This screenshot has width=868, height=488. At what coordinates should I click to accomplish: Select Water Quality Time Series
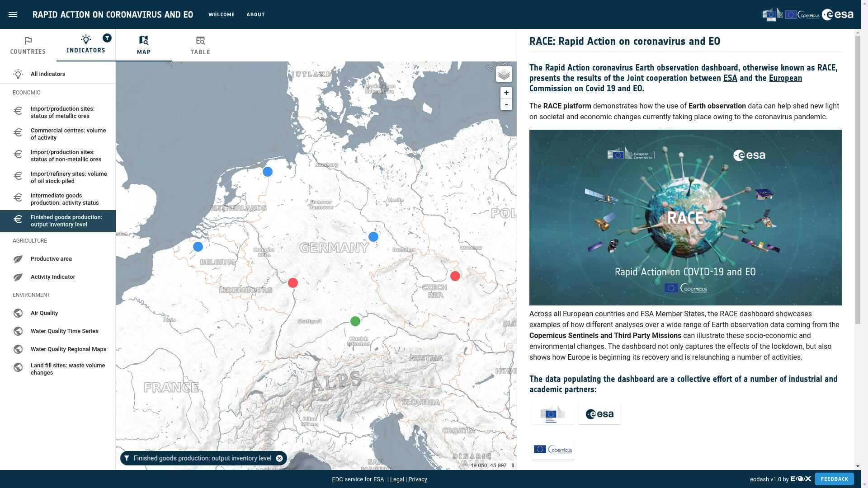(x=58, y=331)
